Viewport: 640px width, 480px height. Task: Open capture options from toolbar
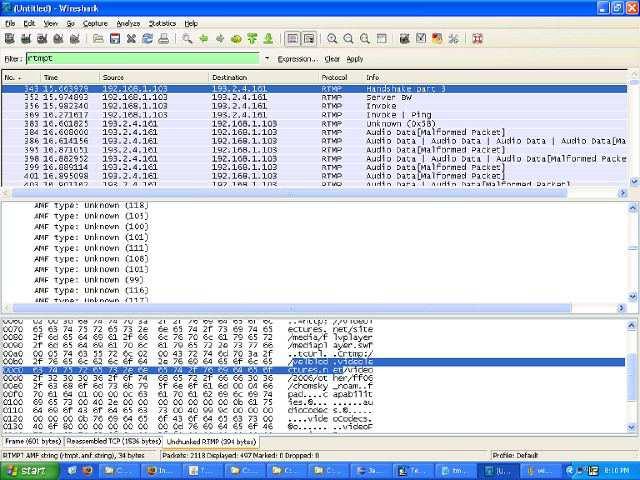26,39
